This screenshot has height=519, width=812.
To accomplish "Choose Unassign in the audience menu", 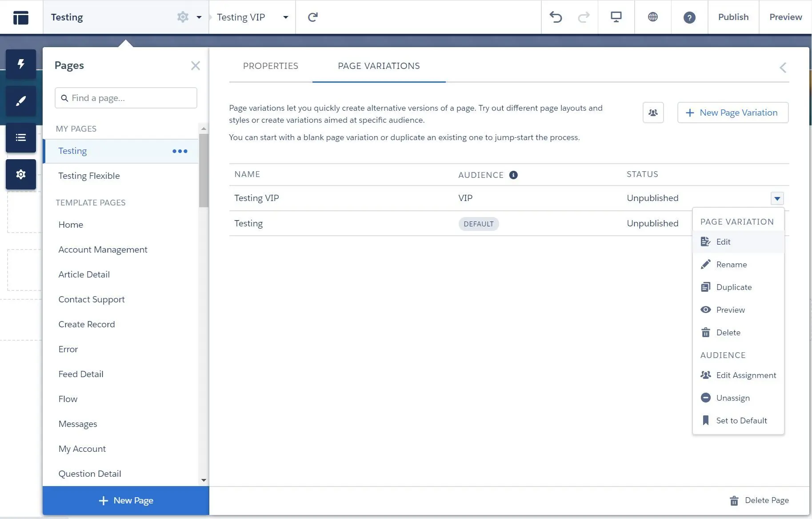I will (738, 398).
